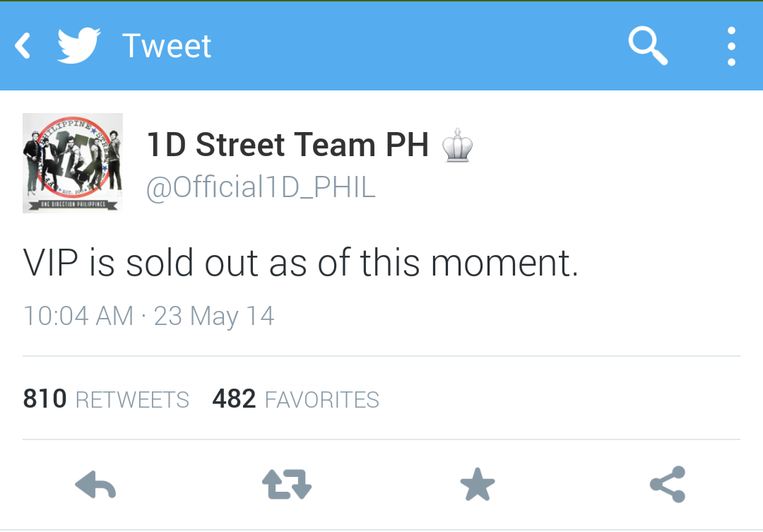Share the tweet using the share icon
The width and height of the screenshot is (763, 532).
668,484
